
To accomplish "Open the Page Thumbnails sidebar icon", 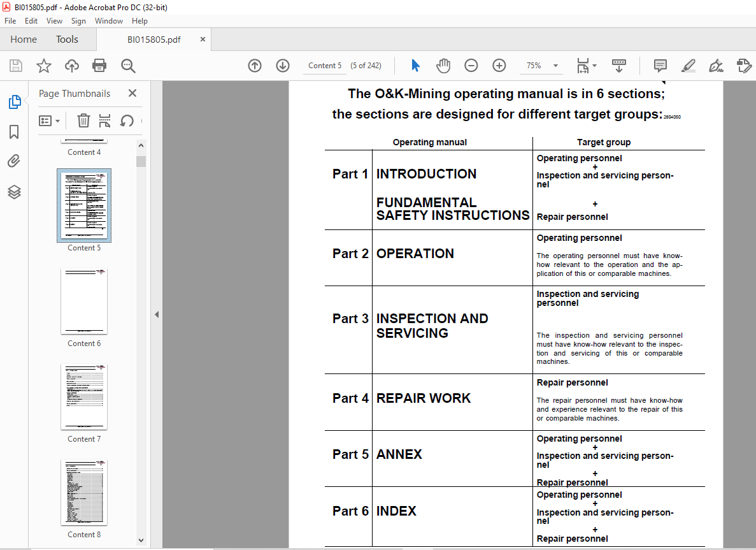I will [x=15, y=102].
